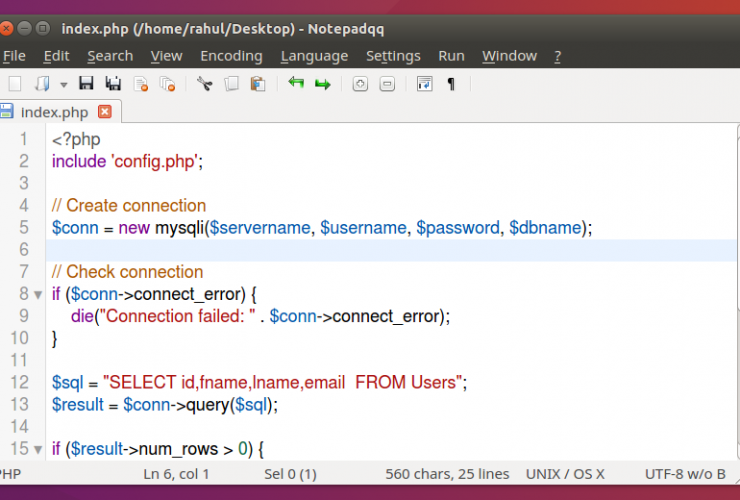Image resolution: width=740 pixels, height=500 pixels.
Task: Open the recent files dropdown arrow
Action: click(63, 85)
